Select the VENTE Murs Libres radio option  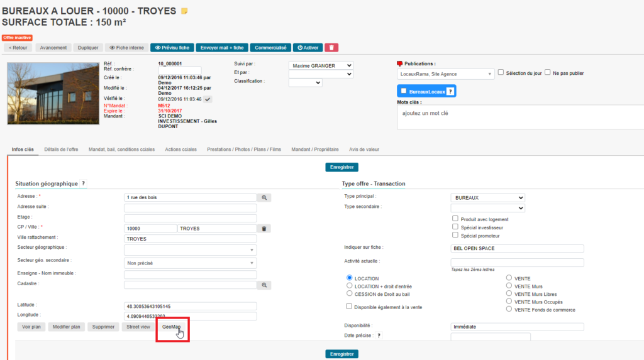[509, 294]
